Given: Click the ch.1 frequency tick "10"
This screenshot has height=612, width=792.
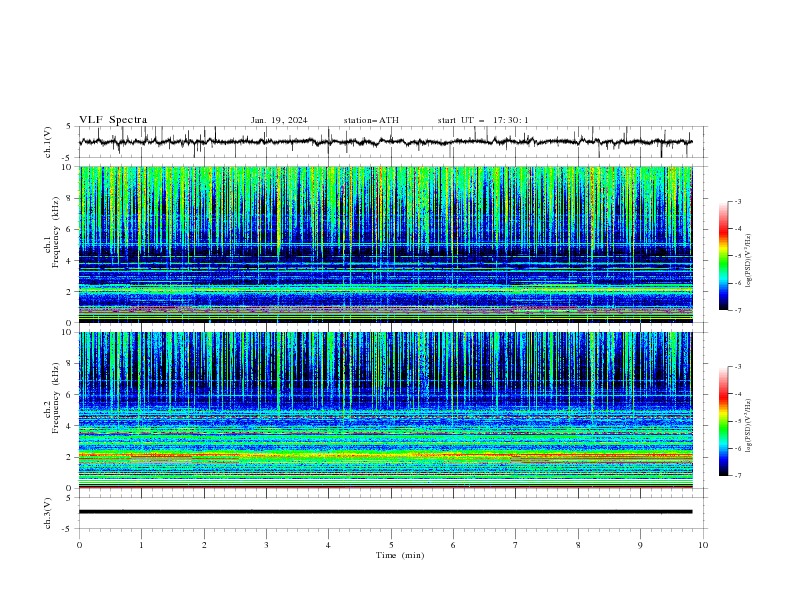Looking at the screenshot, I should tap(69, 167).
